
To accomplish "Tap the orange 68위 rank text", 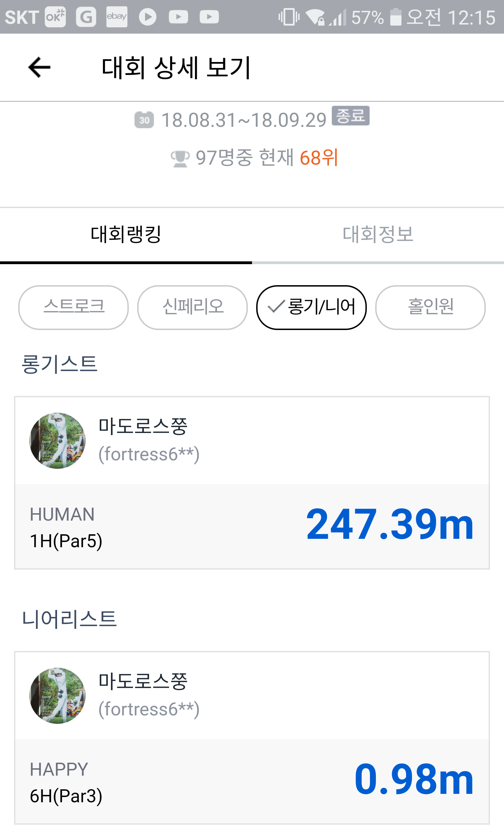I will [x=318, y=158].
